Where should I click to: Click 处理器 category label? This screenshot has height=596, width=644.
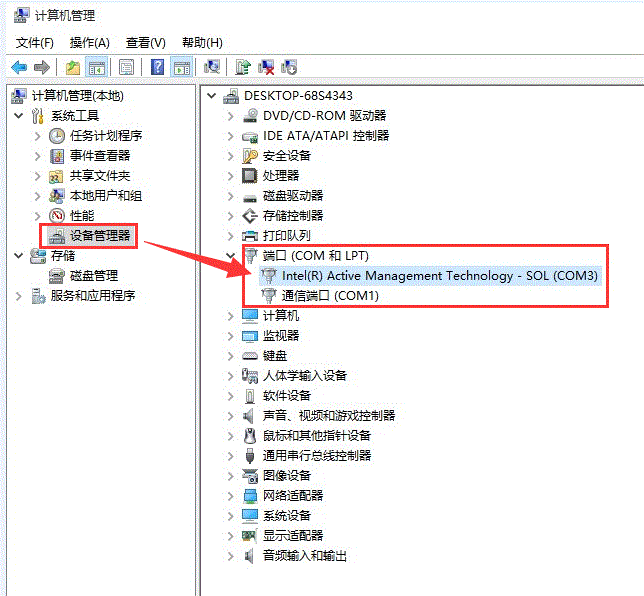click(281, 176)
